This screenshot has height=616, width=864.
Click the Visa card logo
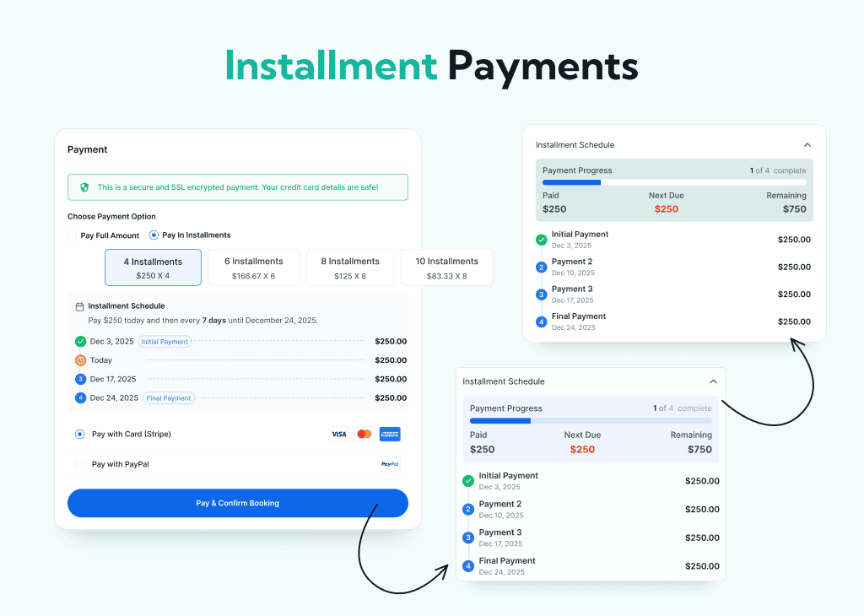[x=338, y=435]
